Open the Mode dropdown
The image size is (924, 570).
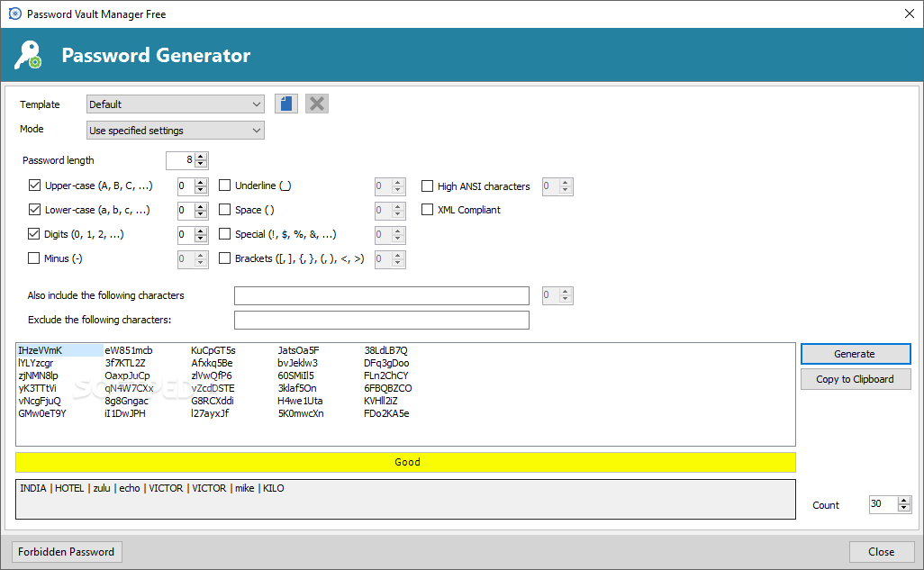coord(175,131)
